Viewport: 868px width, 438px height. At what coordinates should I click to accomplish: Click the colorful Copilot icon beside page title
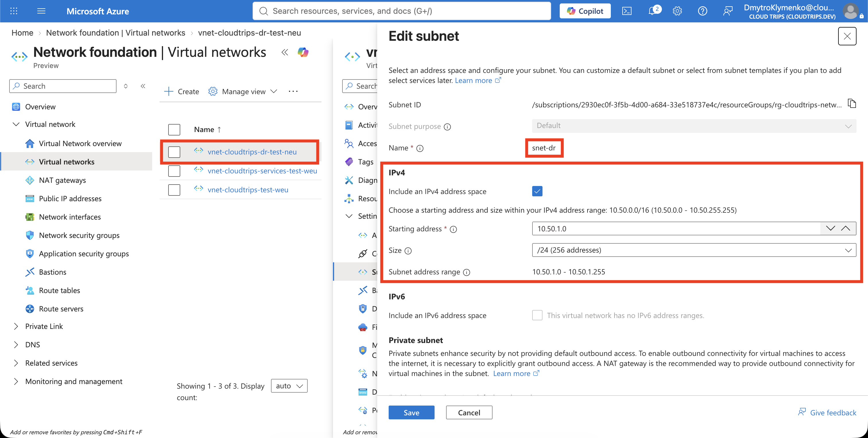coord(303,52)
